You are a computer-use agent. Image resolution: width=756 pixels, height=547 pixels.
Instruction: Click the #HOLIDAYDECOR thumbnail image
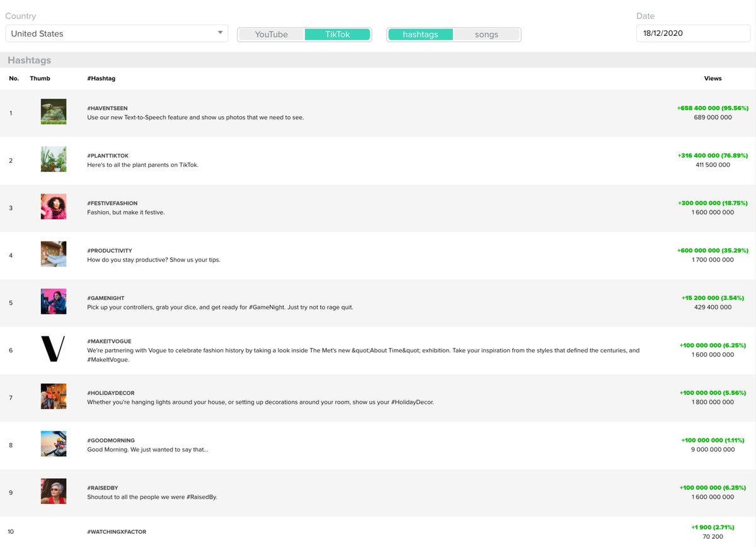coord(54,396)
